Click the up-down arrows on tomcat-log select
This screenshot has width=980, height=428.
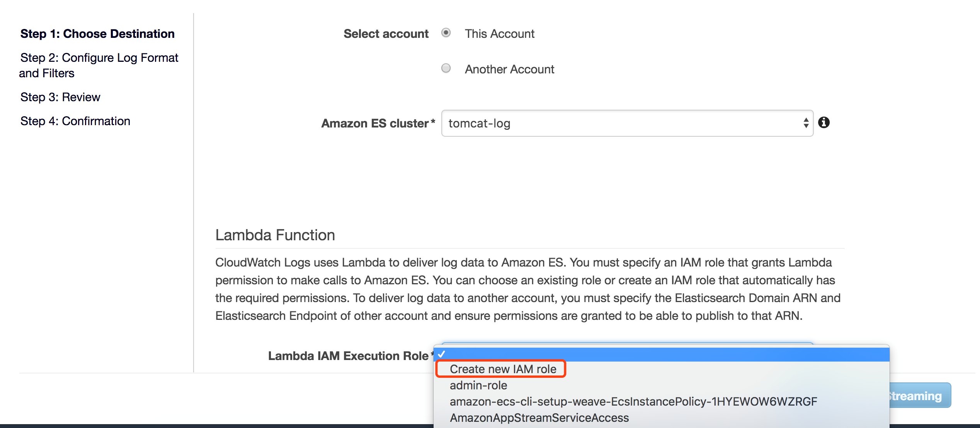click(x=806, y=123)
